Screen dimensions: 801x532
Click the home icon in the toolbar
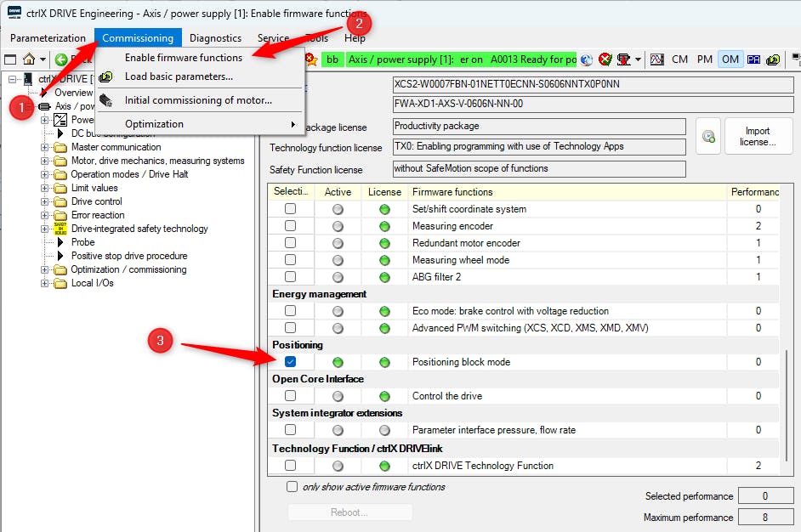[x=29, y=59]
